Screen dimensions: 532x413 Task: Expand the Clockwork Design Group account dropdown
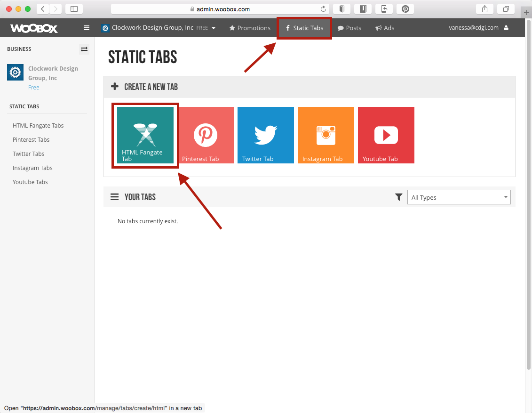[159, 28]
